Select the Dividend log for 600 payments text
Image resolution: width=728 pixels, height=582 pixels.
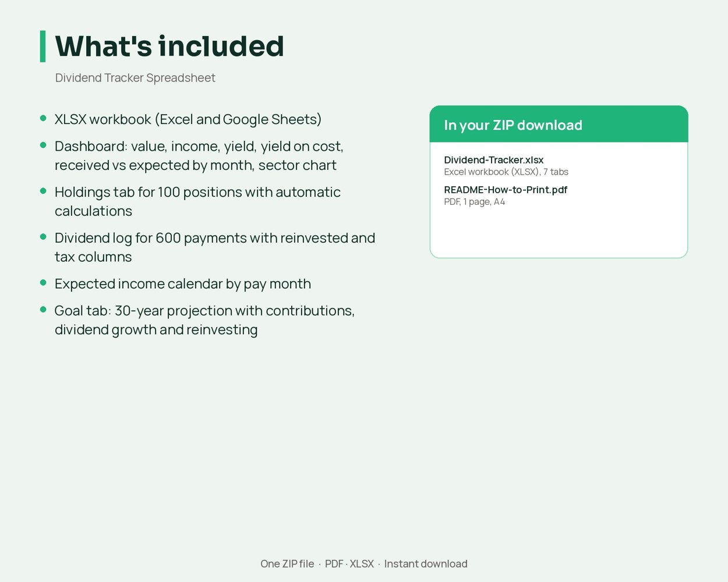click(x=215, y=247)
